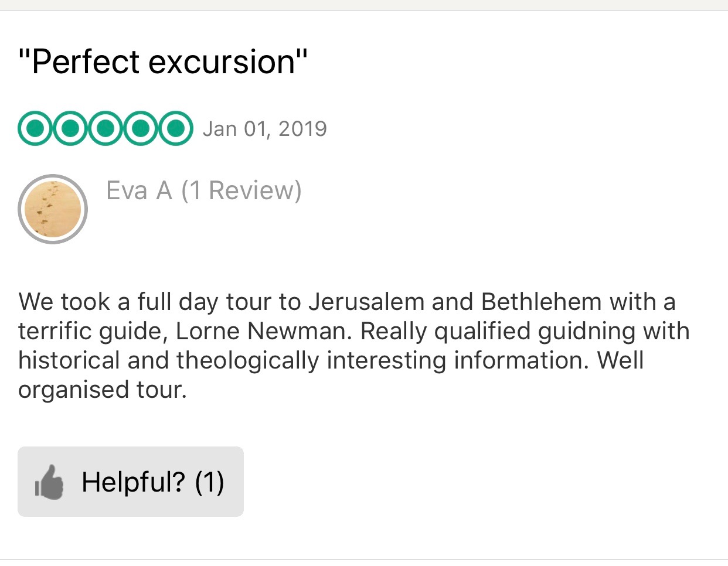Click the "Perfect excursion" review title
Screen dimensions: 728x566
click(x=163, y=62)
